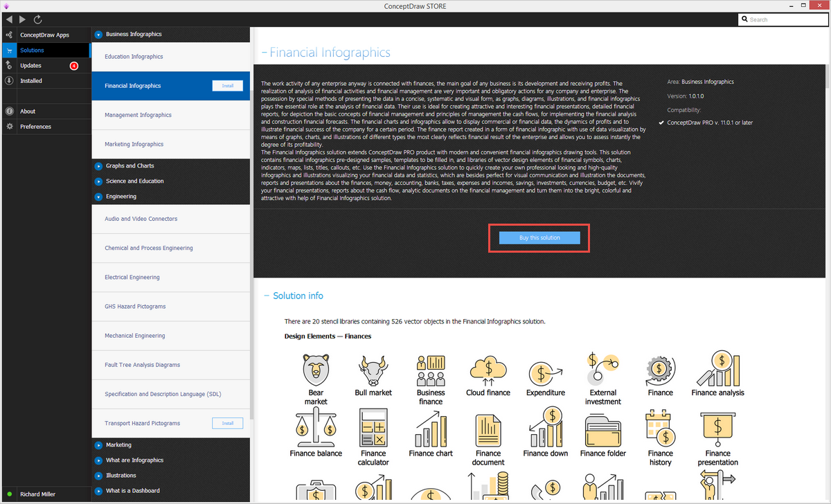This screenshot has width=831, height=504.
Task: Open Specification and Description Language (SDL) solution
Action: [170, 394]
